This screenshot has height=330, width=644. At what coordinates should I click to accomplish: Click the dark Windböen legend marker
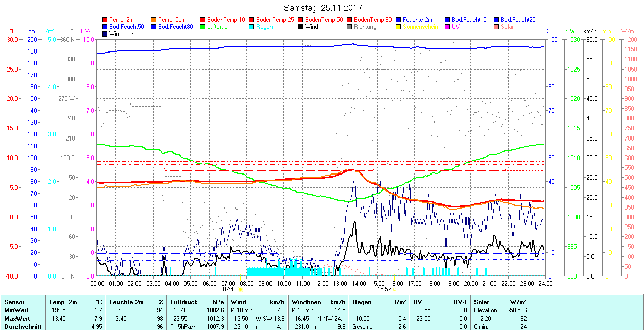pos(105,34)
